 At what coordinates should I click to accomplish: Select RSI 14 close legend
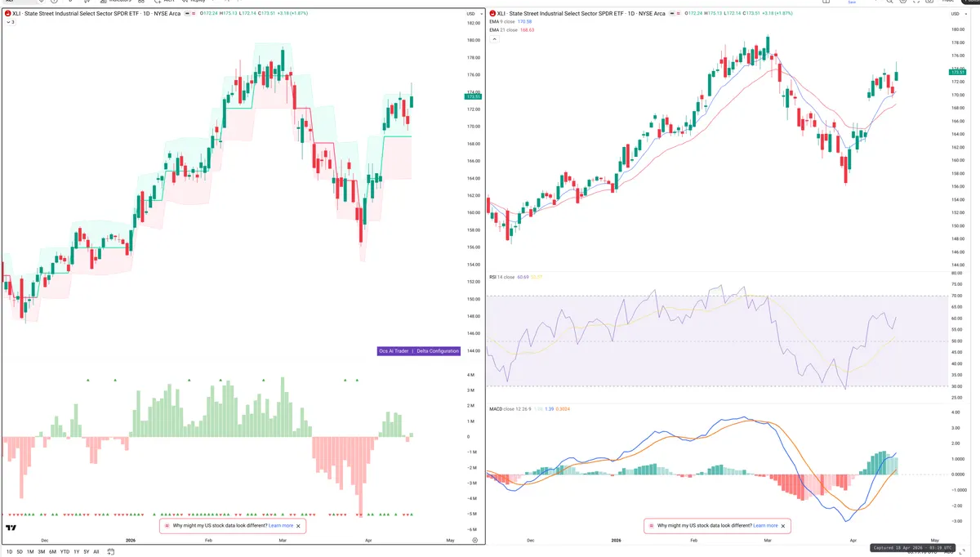(x=501, y=277)
